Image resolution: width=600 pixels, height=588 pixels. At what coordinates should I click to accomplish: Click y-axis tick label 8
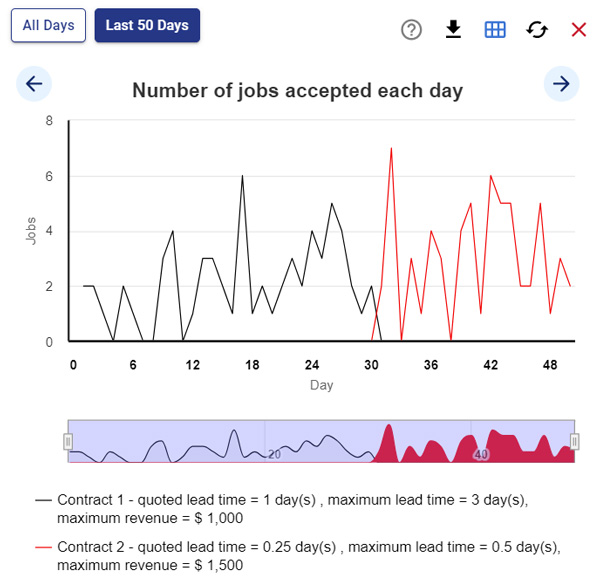pos(49,121)
